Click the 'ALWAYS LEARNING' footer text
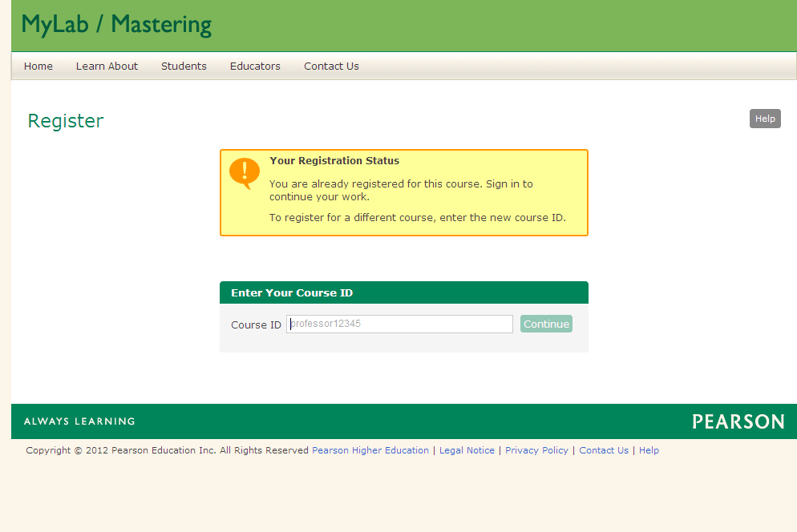Image resolution: width=797 pixels, height=532 pixels. 79,421
